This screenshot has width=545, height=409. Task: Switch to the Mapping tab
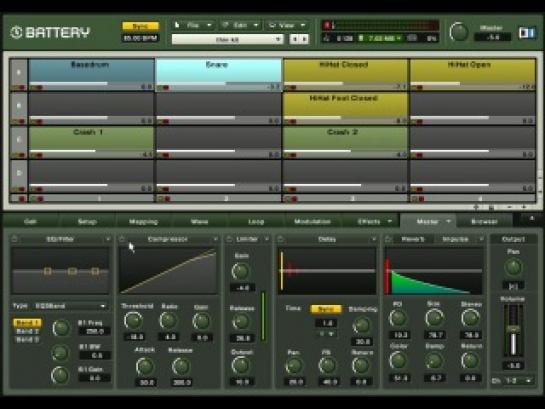click(x=143, y=221)
